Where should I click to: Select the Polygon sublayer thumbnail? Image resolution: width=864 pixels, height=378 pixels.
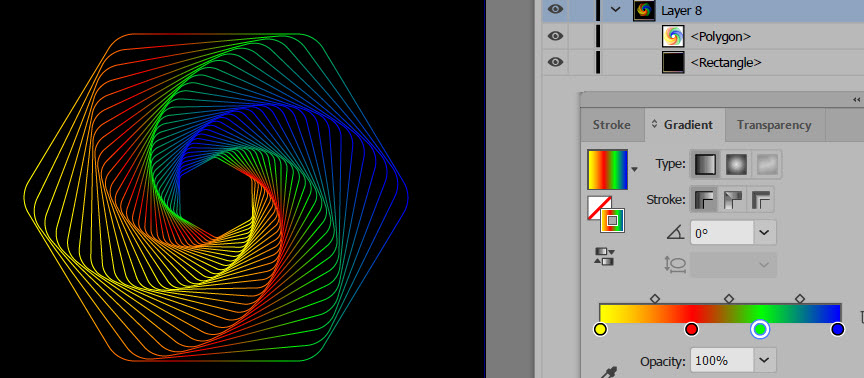[x=673, y=36]
